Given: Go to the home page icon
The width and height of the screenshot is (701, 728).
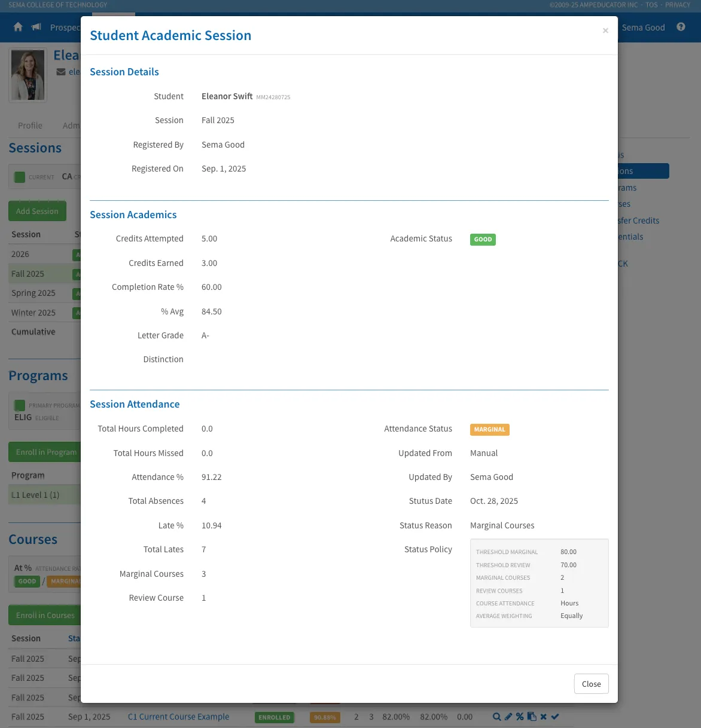Looking at the screenshot, I should 18,27.
